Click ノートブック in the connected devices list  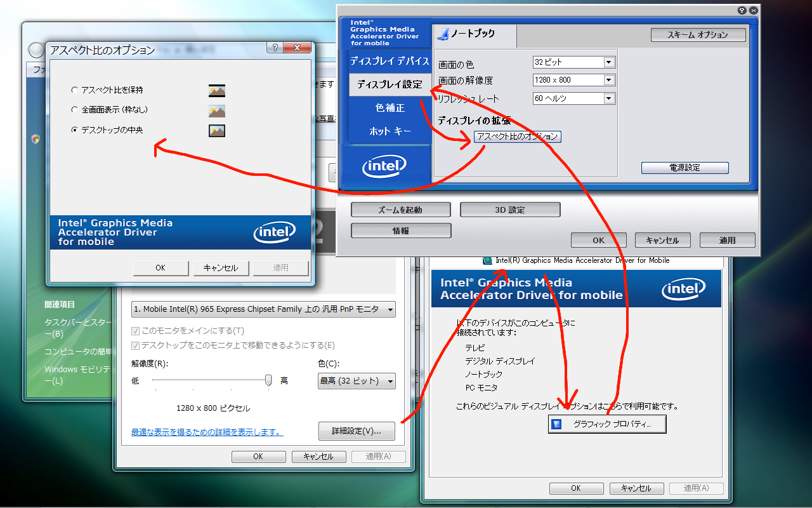pos(483,375)
